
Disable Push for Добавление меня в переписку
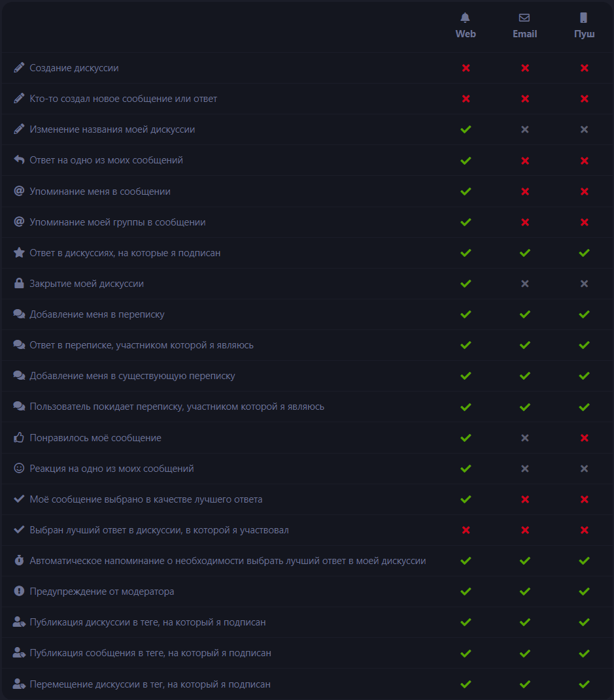(x=584, y=314)
